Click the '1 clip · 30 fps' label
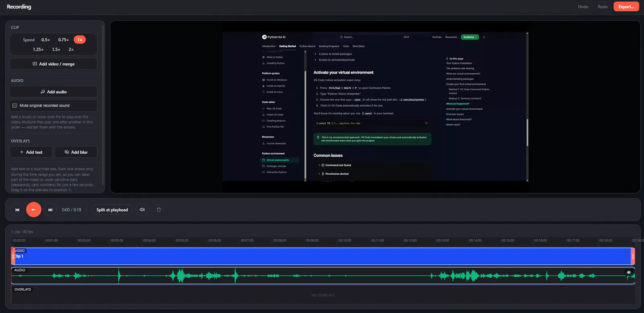The width and height of the screenshot is (644, 313). point(22,232)
